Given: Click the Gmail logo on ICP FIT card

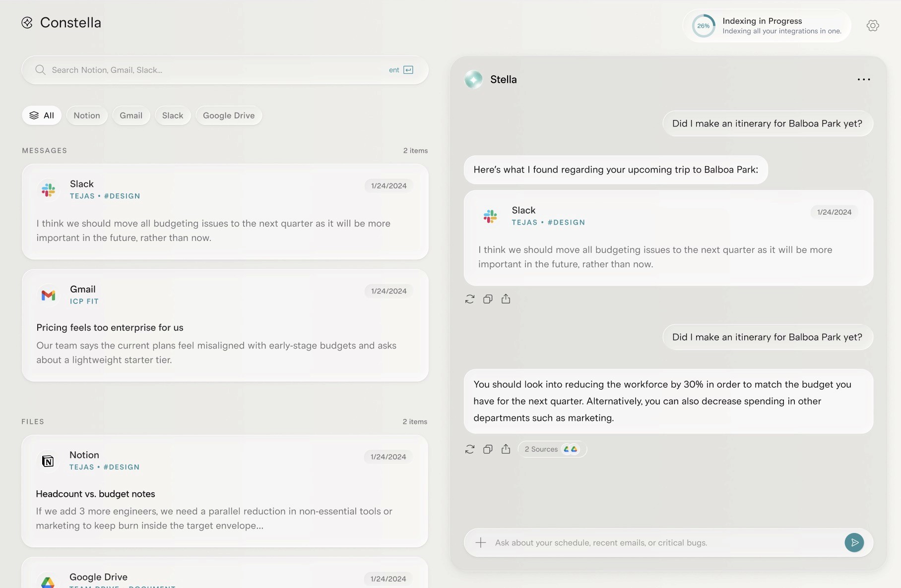Looking at the screenshot, I should (x=49, y=295).
